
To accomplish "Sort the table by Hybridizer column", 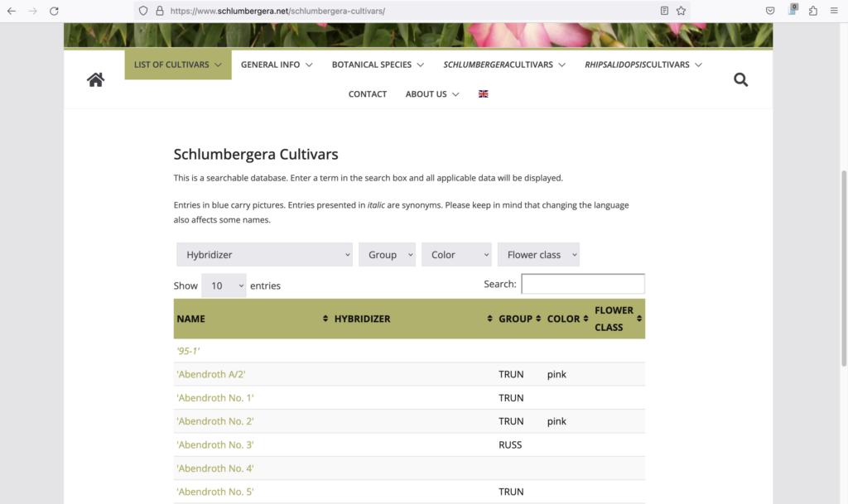I will pos(412,319).
